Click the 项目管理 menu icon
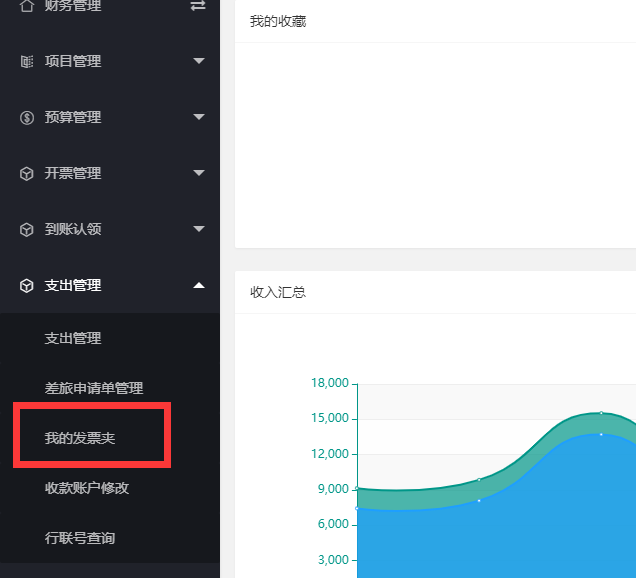 [x=27, y=62]
